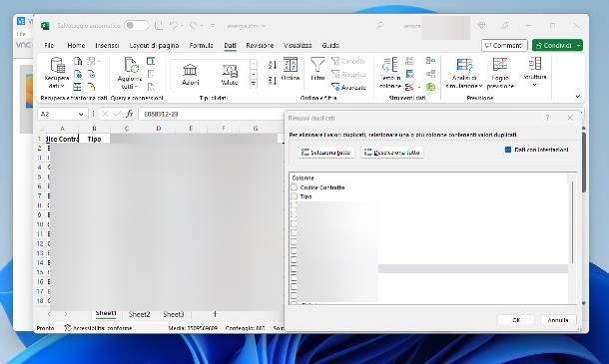Collapse the ribbon with chevron

click(577, 96)
